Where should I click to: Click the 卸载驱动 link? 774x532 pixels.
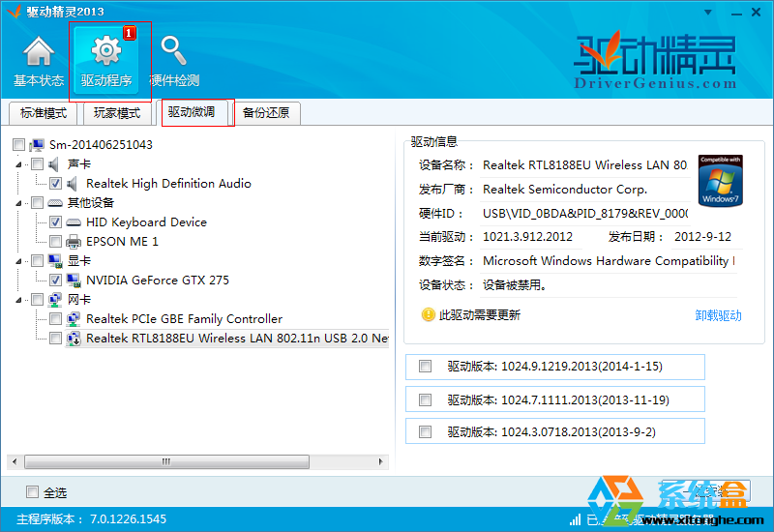(718, 315)
